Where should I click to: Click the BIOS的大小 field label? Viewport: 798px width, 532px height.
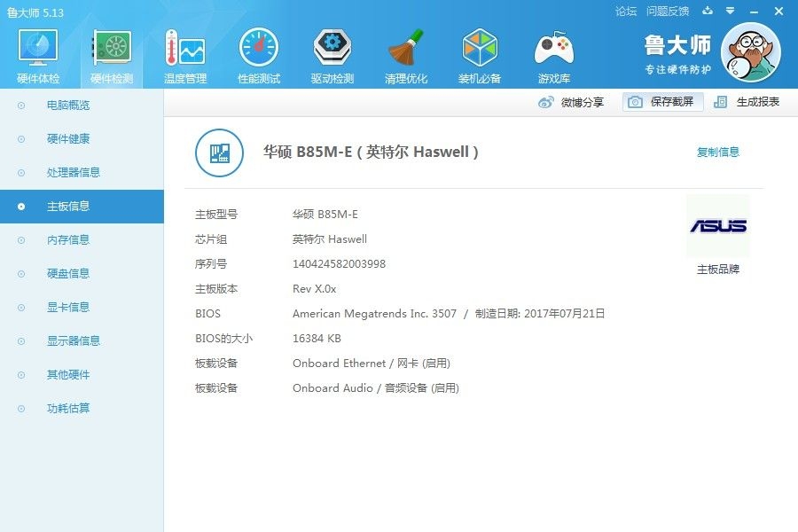click(x=224, y=339)
